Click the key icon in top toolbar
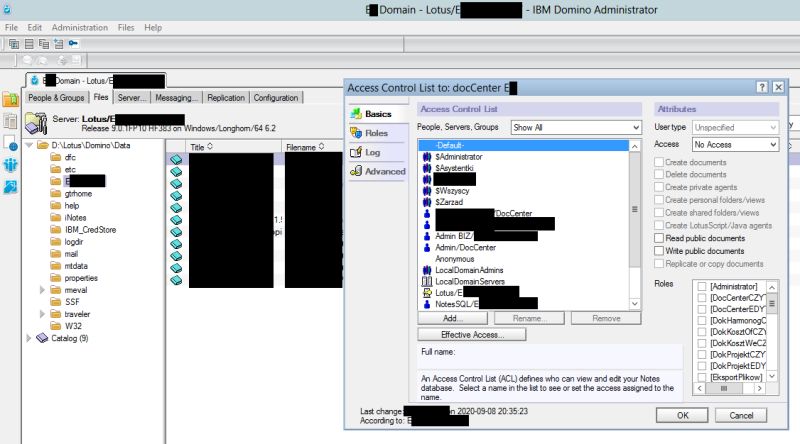The image size is (800, 444). click(x=73, y=43)
